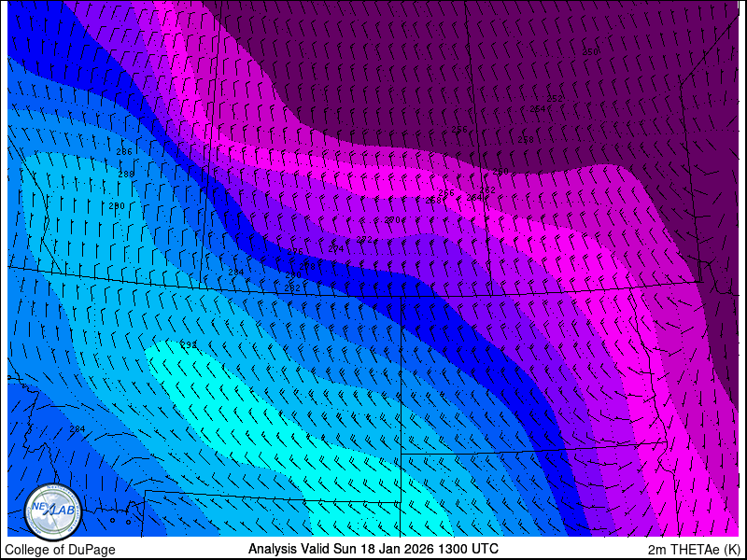Select the 272 contour label
The image size is (747, 560).
(x=364, y=240)
